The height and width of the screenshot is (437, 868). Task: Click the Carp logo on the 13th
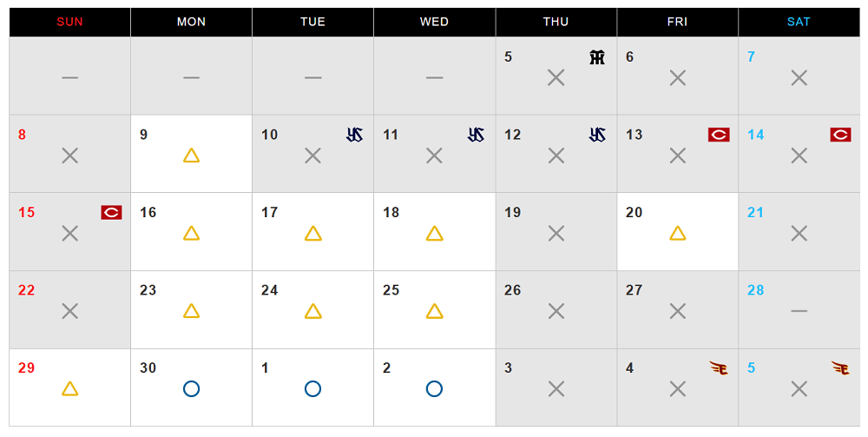click(719, 135)
